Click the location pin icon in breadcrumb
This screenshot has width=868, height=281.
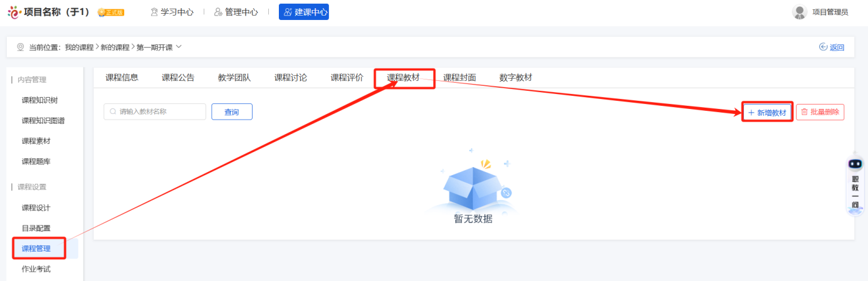[x=20, y=47]
